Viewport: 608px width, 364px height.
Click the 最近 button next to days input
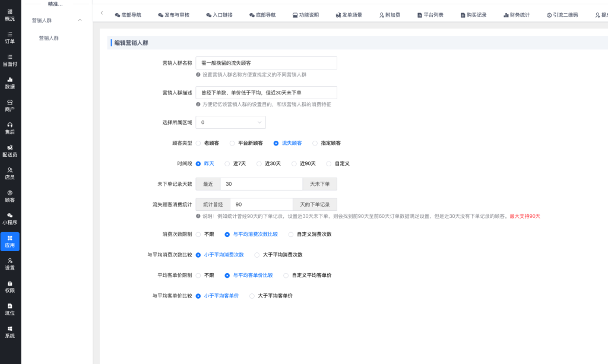207,184
